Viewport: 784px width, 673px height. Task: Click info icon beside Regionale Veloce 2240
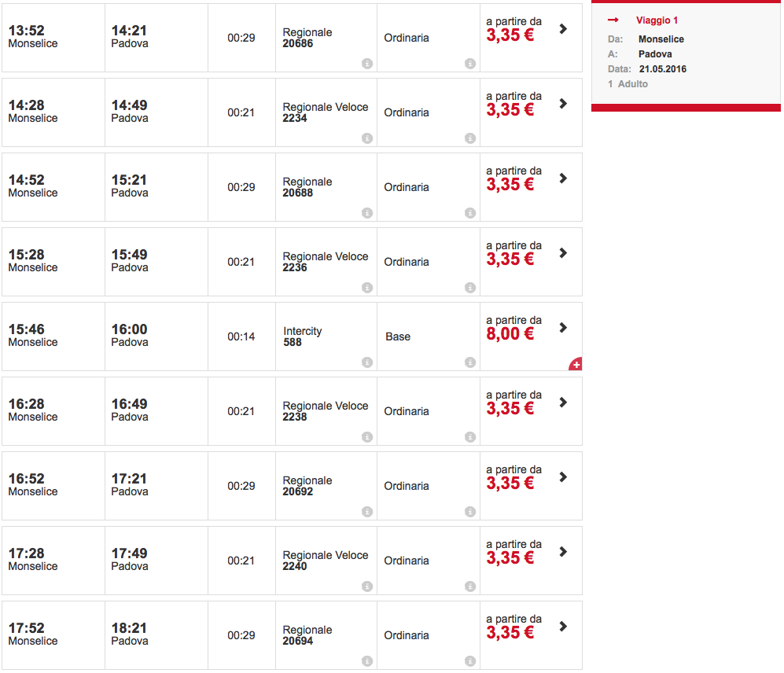pyautogui.click(x=367, y=587)
